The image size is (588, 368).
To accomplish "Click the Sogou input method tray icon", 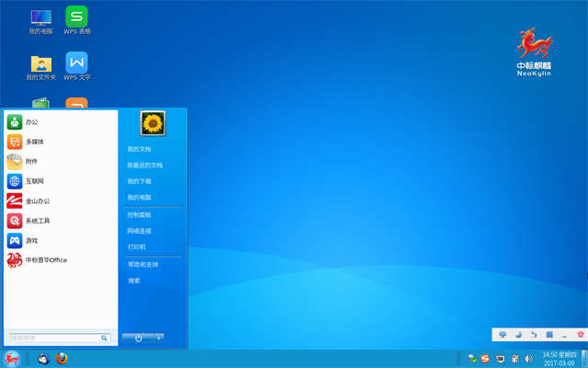I will tap(485, 358).
